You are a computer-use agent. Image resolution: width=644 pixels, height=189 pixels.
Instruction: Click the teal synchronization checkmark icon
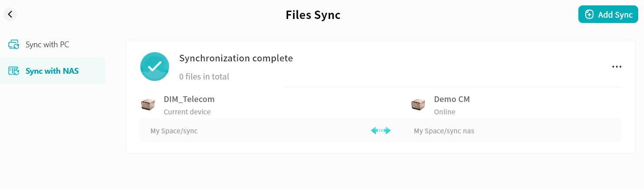click(155, 67)
